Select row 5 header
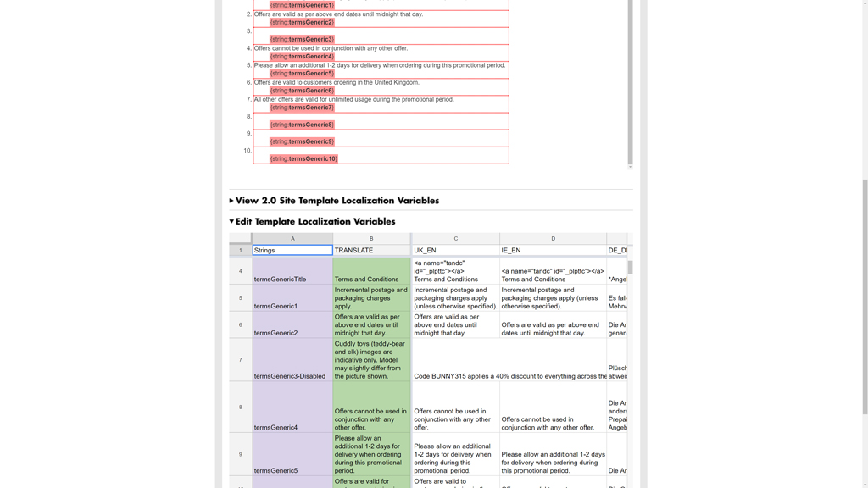 (x=240, y=298)
